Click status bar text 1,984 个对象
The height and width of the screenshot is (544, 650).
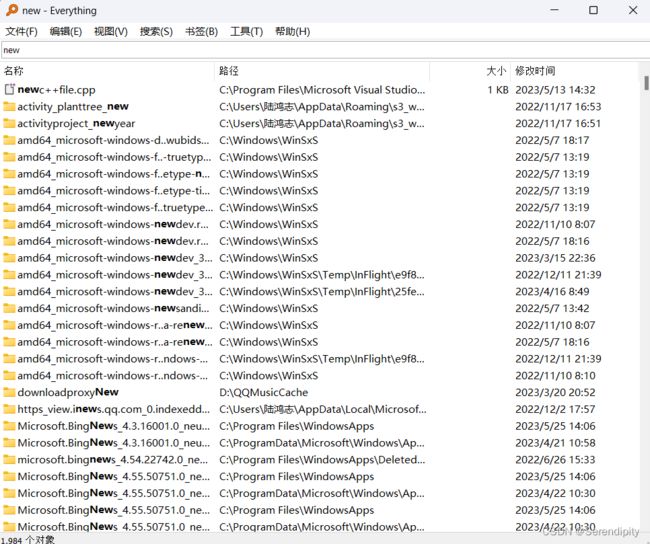(x=28, y=539)
